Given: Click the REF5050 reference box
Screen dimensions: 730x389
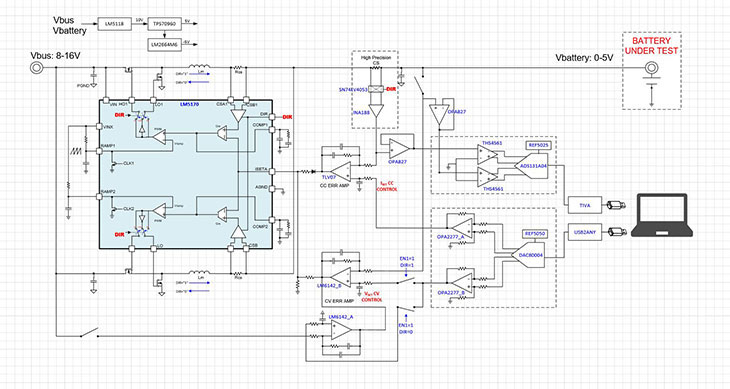Looking at the screenshot, I should [x=534, y=234].
